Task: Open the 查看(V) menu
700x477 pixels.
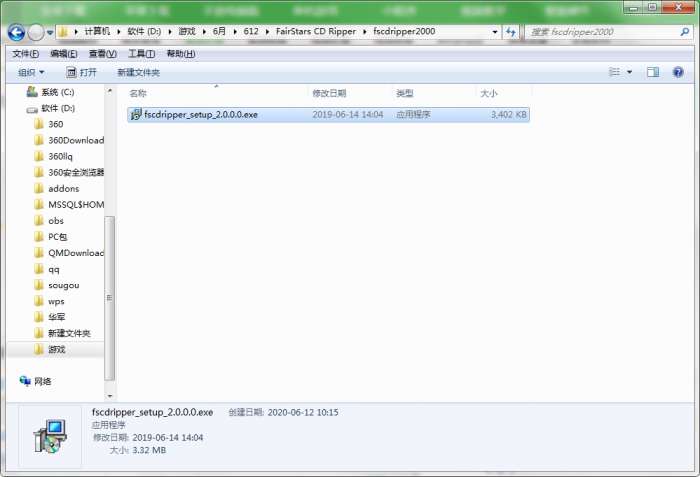Action: click(x=103, y=54)
